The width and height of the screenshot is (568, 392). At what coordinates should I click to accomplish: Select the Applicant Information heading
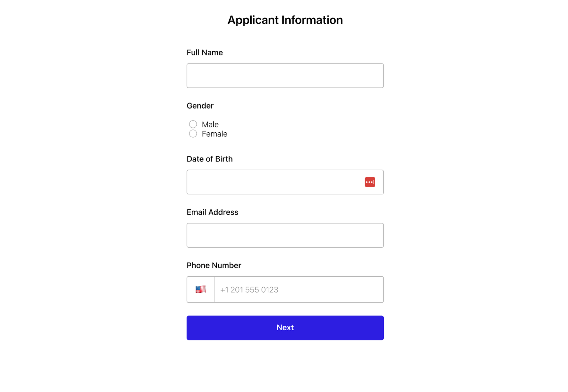[x=284, y=20]
